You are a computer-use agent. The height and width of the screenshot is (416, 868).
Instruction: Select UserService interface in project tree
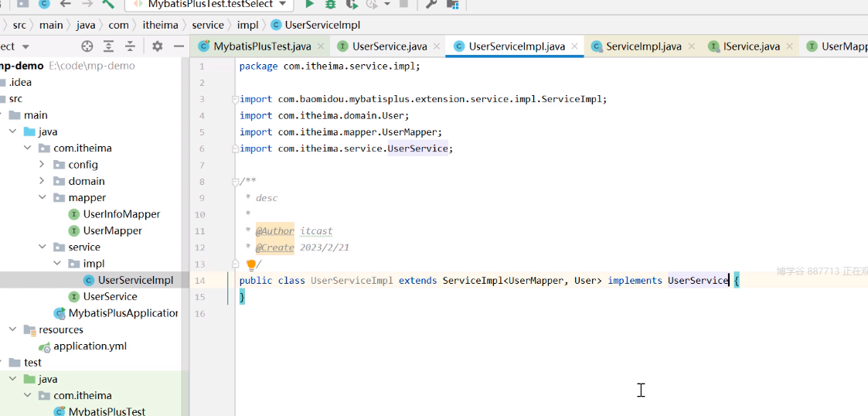click(102, 296)
